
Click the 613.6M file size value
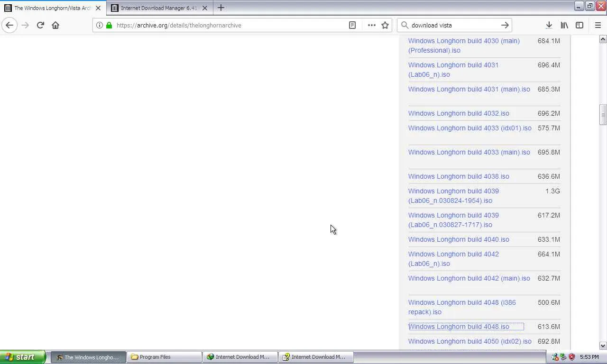pos(549,327)
